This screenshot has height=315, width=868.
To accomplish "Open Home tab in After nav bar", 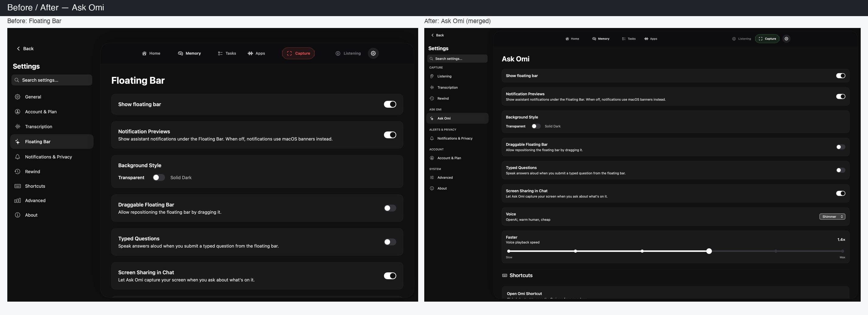I will tap(572, 39).
